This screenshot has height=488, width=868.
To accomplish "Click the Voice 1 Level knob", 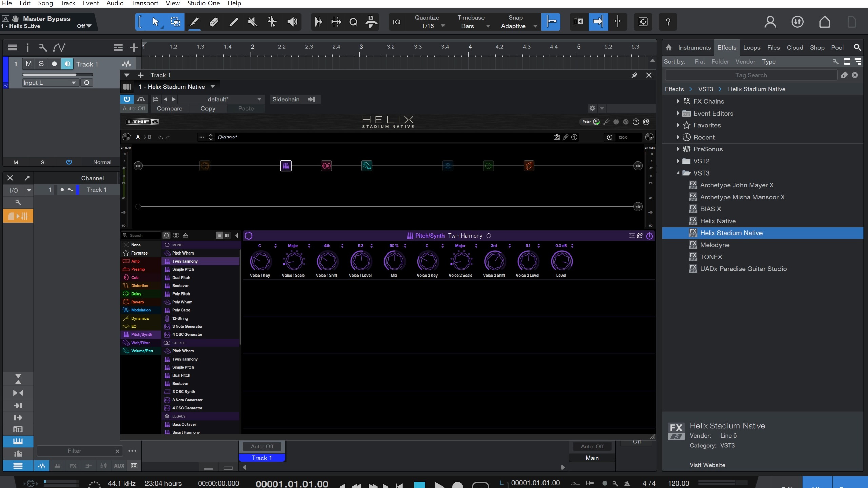I will [x=360, y=261].
